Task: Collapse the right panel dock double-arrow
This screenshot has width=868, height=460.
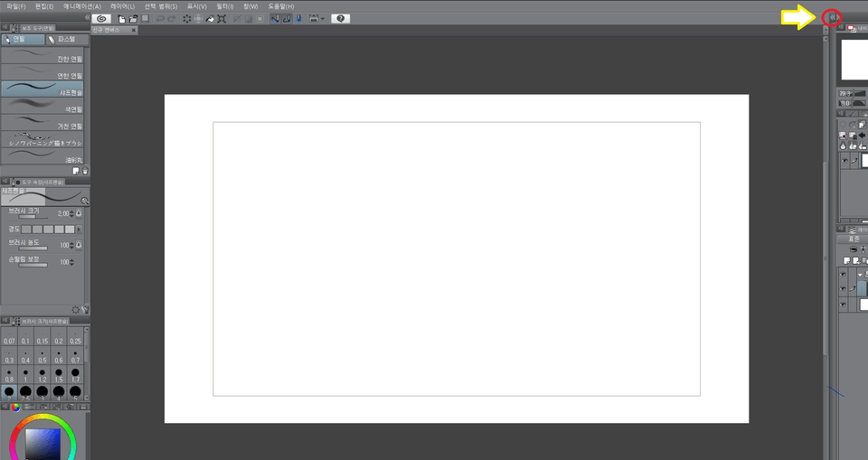Action: 832,18
